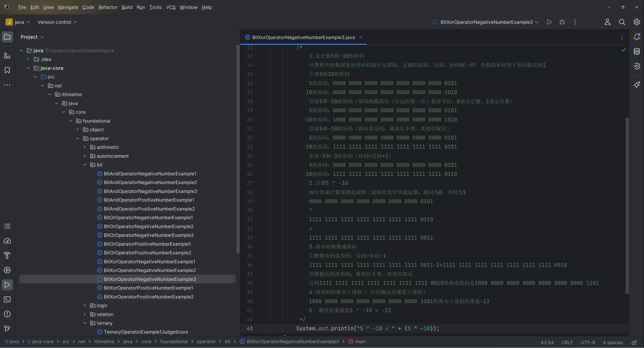Expand the arithmetic package

pos(84,147)
